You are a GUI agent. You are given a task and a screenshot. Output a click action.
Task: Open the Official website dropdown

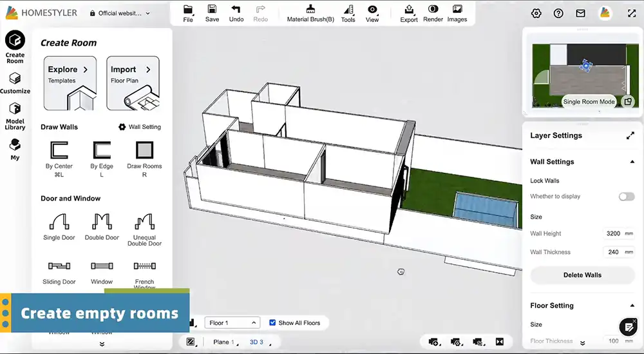click(x=120, y=13)
